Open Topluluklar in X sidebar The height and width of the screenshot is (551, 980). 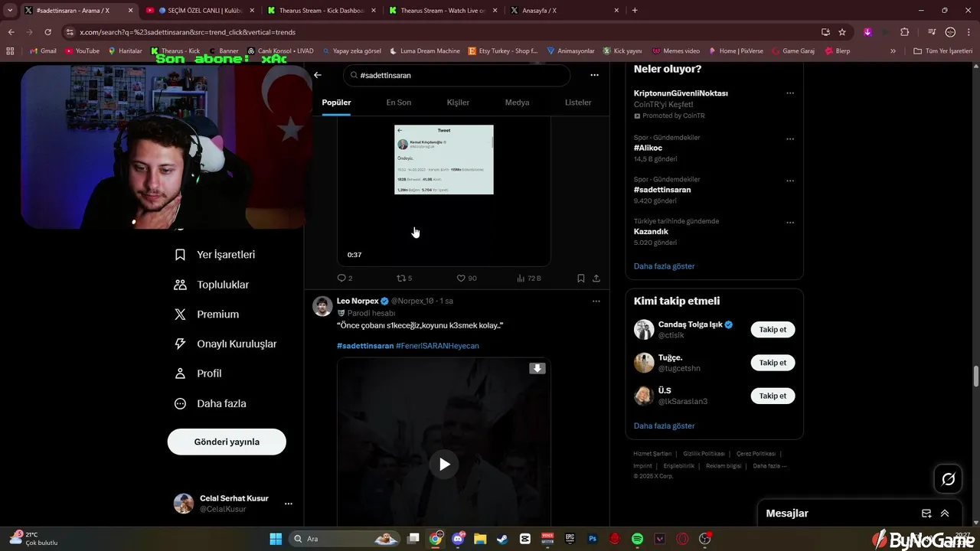(x=212, y=285)
